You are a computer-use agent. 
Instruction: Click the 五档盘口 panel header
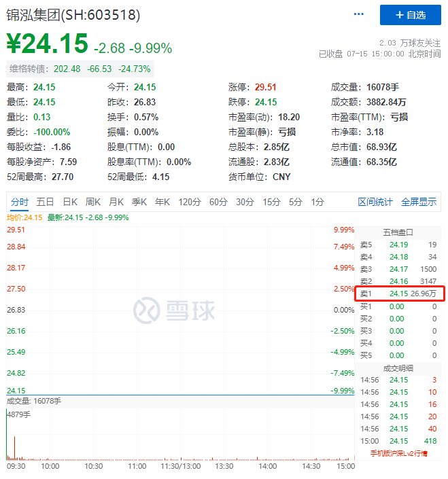click(x=398, y=232)
